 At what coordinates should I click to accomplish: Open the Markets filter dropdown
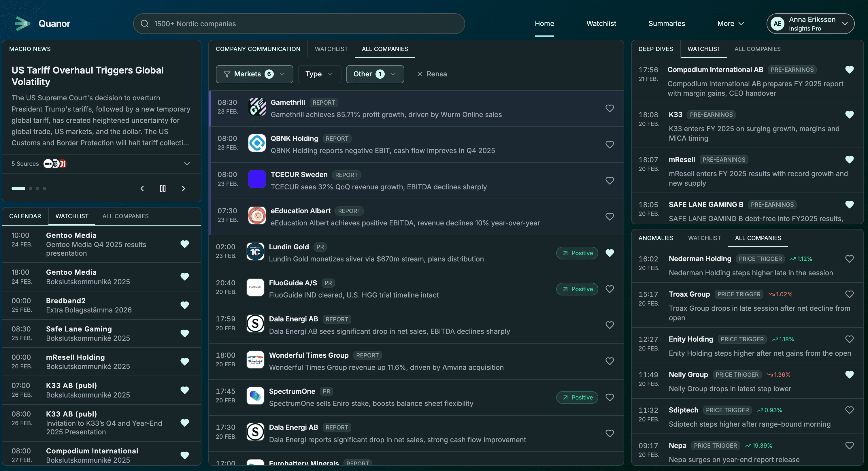[x=254, y=74]
